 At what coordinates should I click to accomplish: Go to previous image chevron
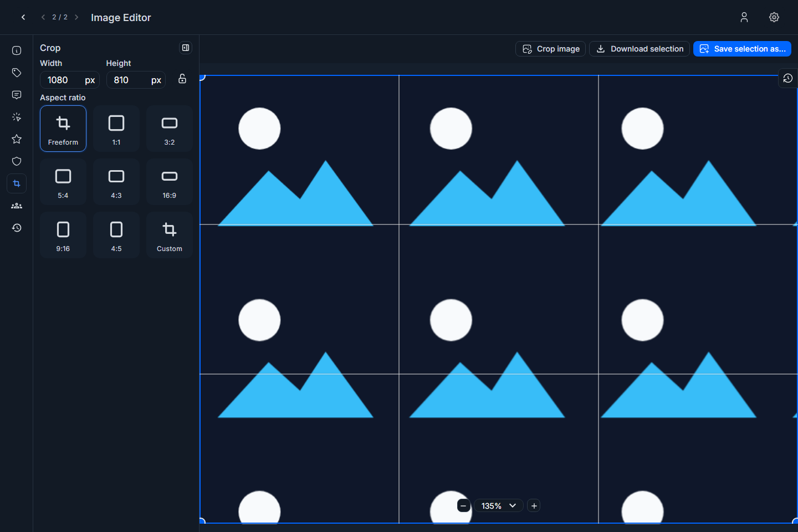pyautogui.click(x=43, y=17)
